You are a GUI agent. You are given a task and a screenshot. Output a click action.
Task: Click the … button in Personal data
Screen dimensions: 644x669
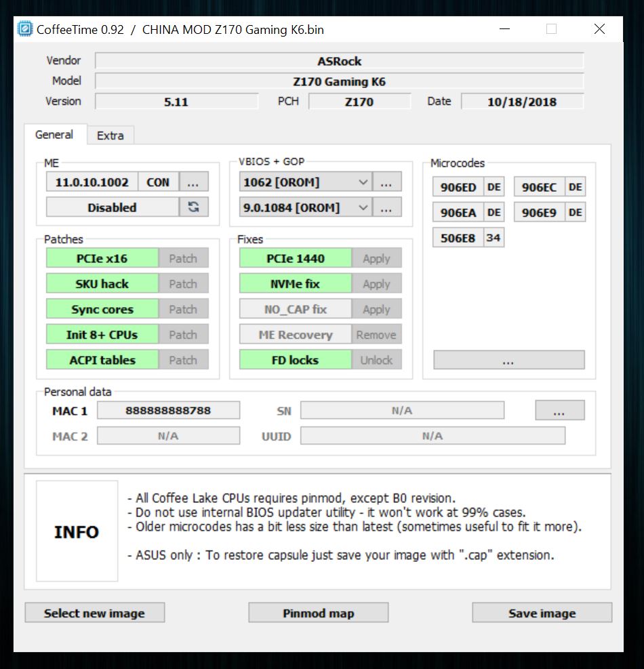pos(559,410)
